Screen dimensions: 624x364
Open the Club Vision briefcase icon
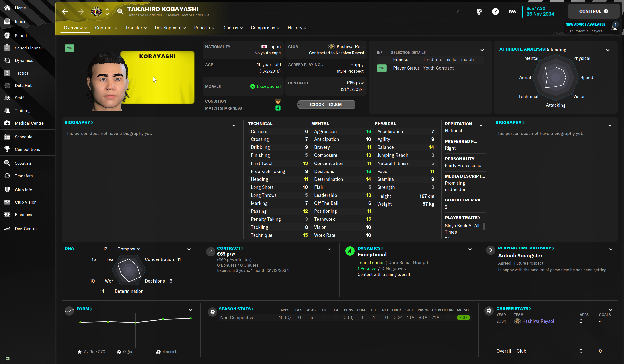7,202
